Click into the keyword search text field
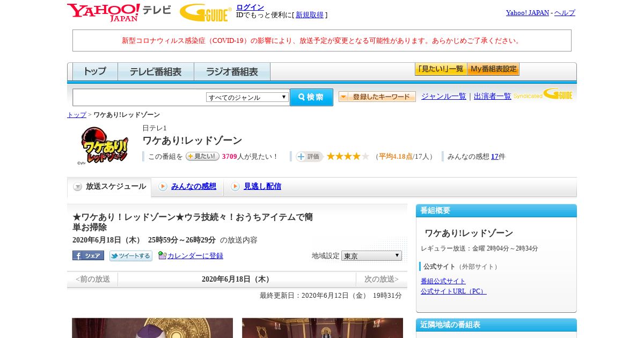The width and height of the screenshot is (644, 338). tap(140, 97)
